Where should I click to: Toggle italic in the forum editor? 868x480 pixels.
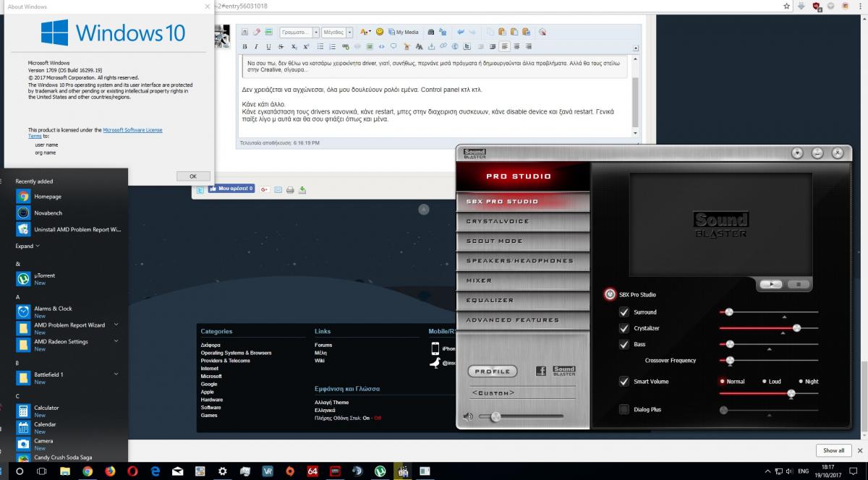click(x=257, y=46)
